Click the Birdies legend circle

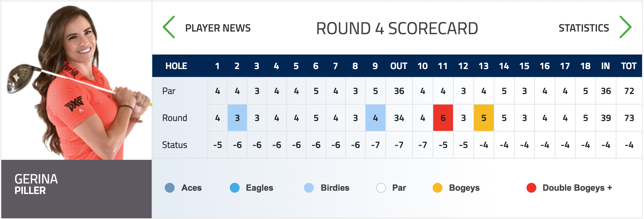tap(309, 188)
